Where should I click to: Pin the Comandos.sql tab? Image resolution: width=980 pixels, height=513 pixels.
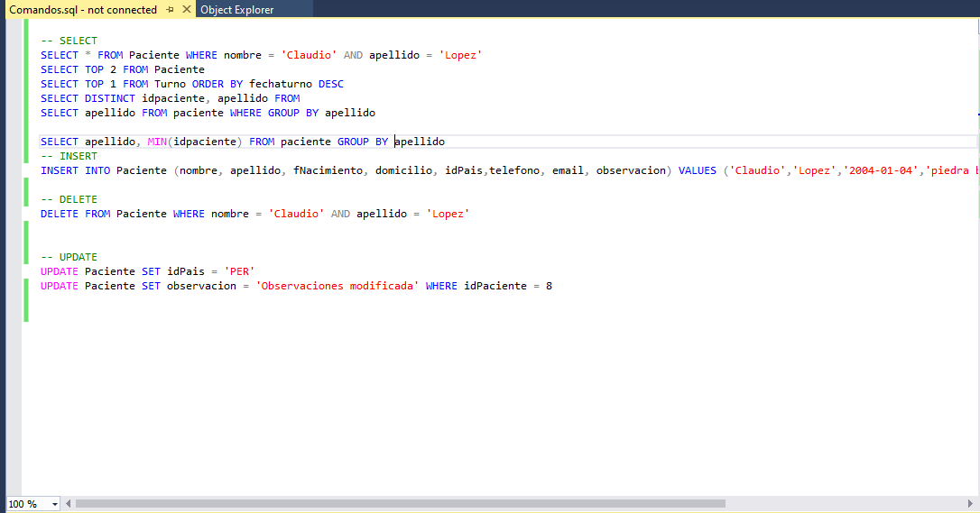tap(170, 9)
